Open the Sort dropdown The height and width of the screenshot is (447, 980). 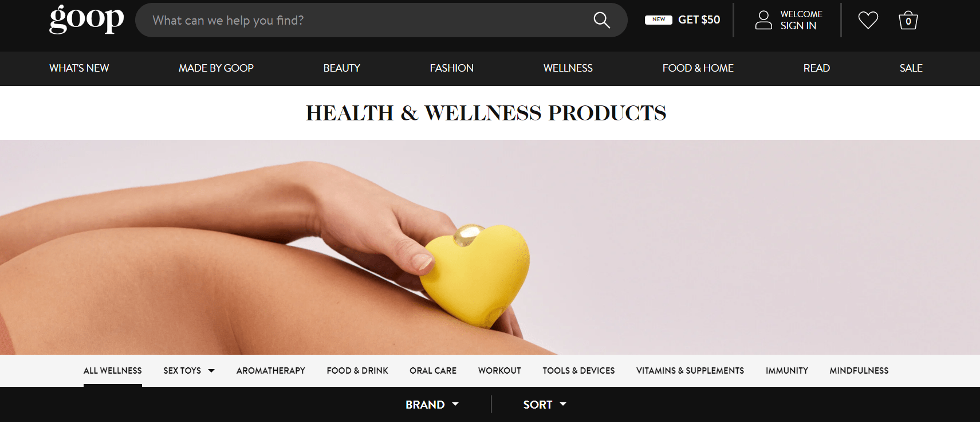pos(545,405)
